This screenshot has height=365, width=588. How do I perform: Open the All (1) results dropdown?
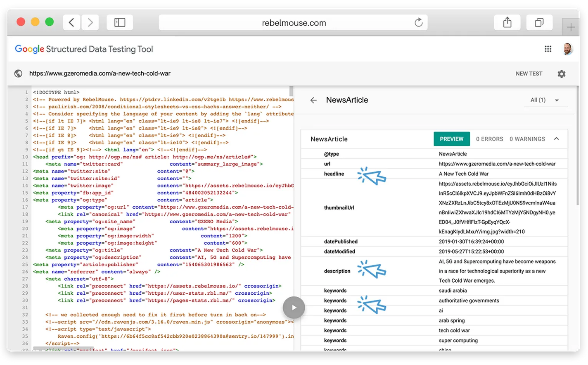pyautogui.click(x=546, y=100)
